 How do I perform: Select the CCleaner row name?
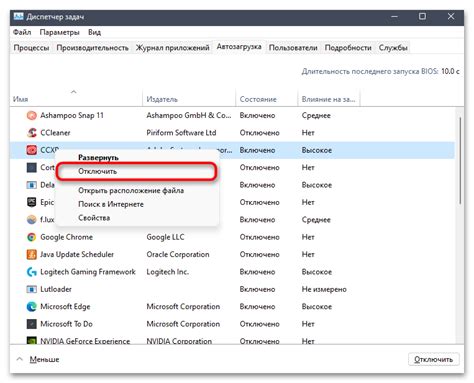(55, 133)
